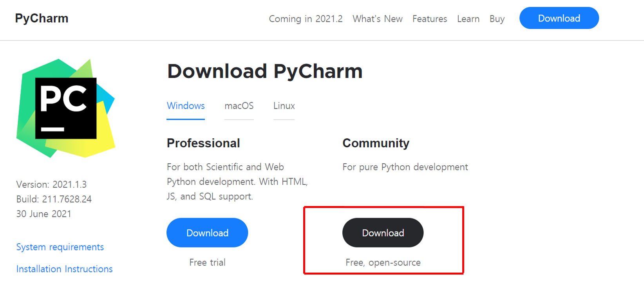The image size is (644, 282).
Task: Open the Features menu item
Action: [x=429, y=19]
